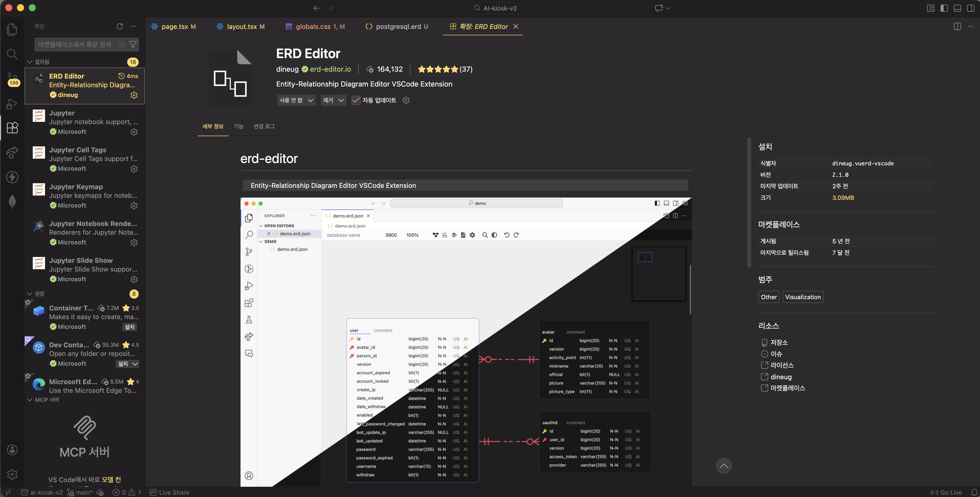Open Jupyter Keymap manage gear

[x=134, y=206]
